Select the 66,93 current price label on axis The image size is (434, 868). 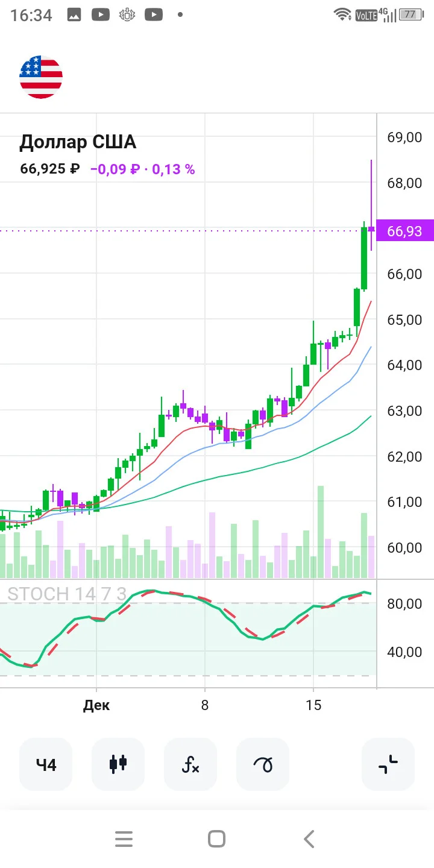click(405, 231)
